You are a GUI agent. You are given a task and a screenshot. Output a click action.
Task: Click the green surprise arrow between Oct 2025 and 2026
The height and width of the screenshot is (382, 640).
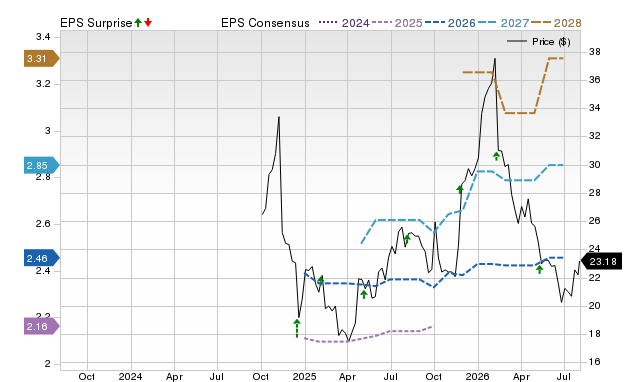(460, 189)
